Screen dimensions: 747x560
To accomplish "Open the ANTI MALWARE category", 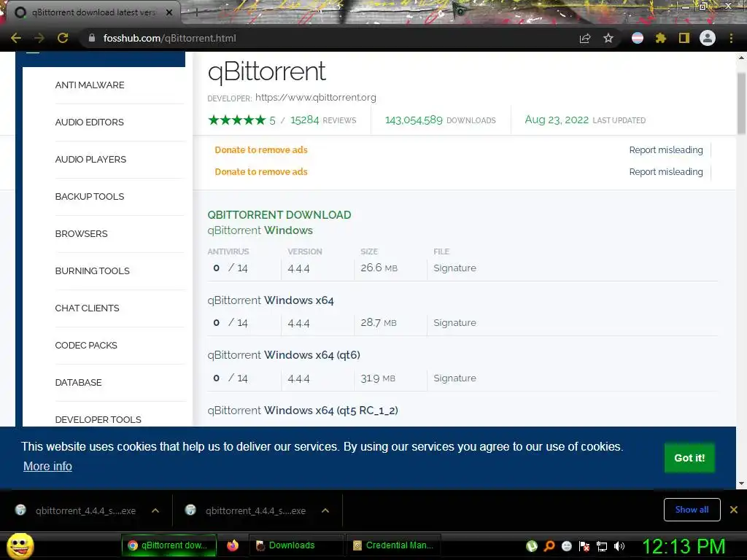I will (x=90, y=85).
